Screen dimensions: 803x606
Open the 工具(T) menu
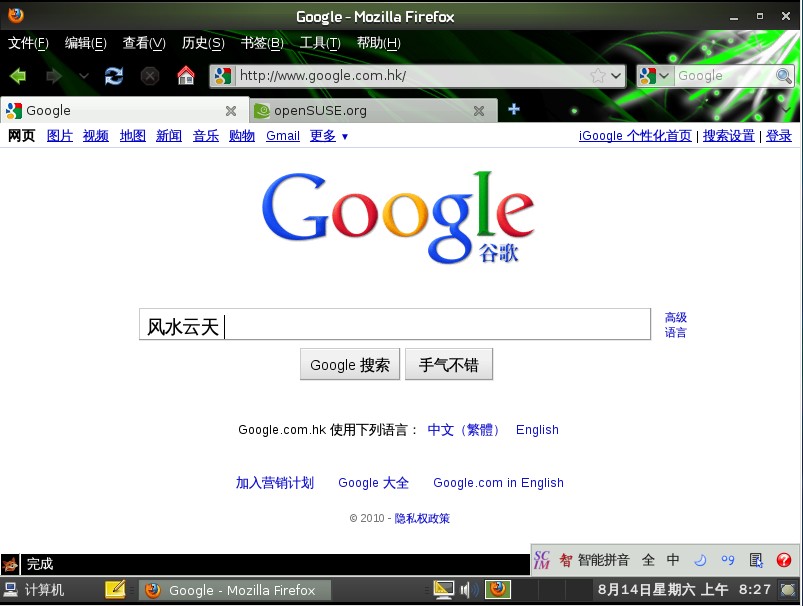click(x=320, y=43)
